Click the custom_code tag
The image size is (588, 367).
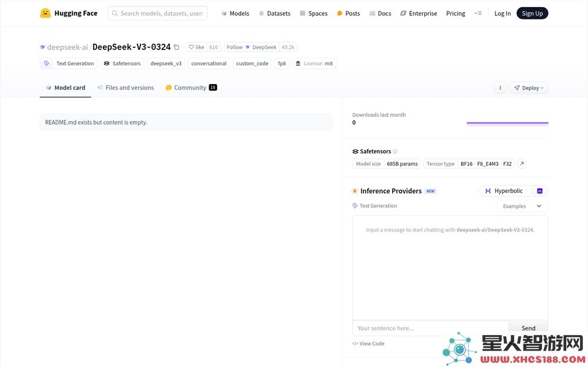252,64
